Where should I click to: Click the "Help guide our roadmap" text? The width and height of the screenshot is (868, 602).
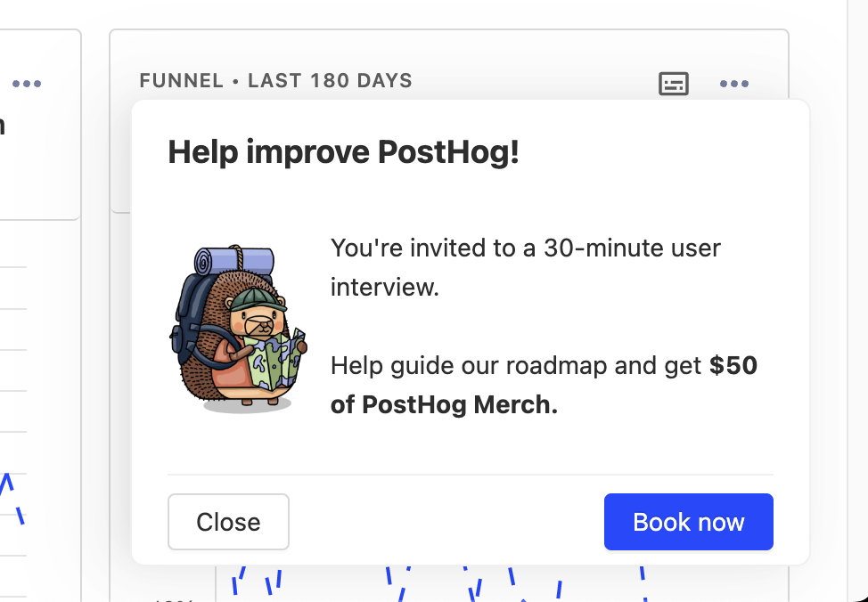(517, 366)
